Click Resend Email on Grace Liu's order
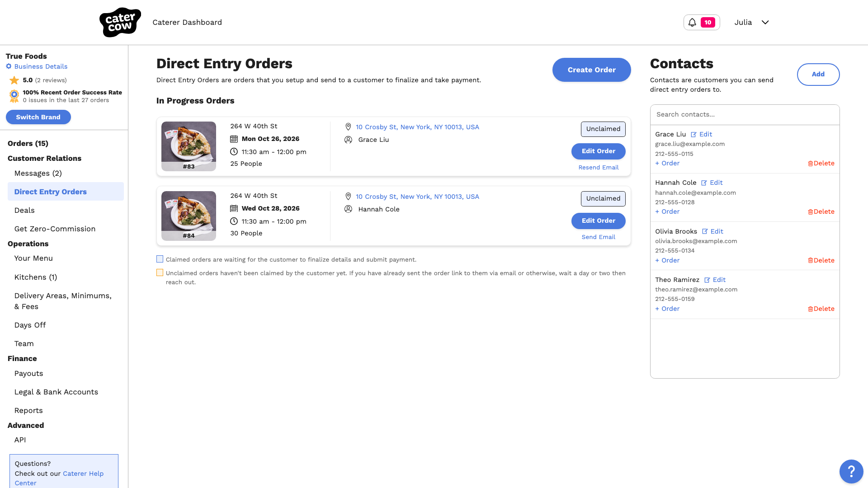The height and width of the screenshot is (488, 868). [599, 167]
